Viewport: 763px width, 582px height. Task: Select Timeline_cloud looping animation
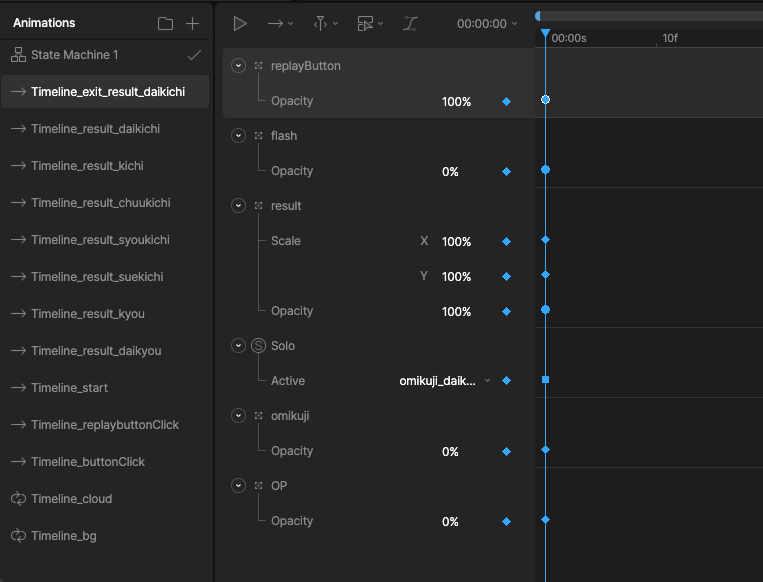105,498
